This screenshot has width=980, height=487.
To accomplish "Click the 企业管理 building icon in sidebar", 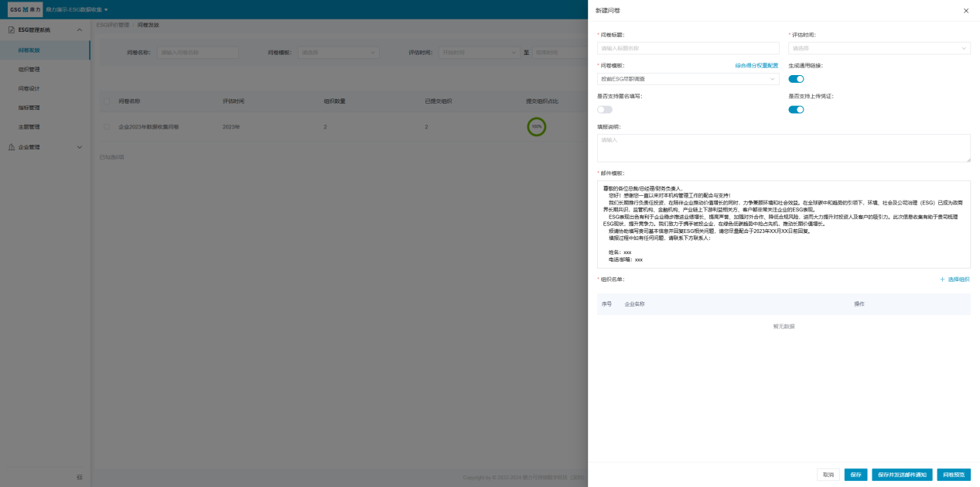I will (x=11, y=146).
